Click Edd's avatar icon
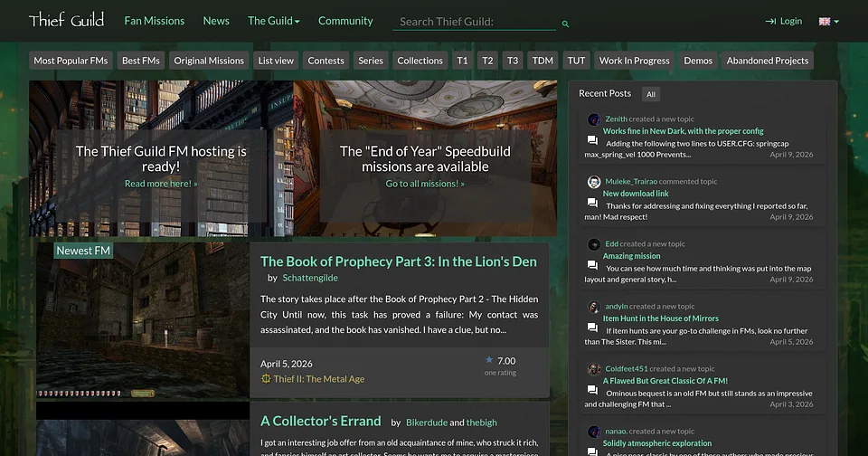Image resolution: width=868 pixels, height=456 pixels. click(594, 244)
